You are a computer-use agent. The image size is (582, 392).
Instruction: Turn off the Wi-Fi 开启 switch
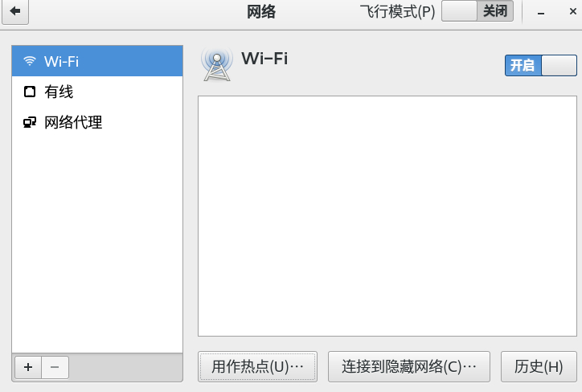pyautogui.click(x=540, y=65)
